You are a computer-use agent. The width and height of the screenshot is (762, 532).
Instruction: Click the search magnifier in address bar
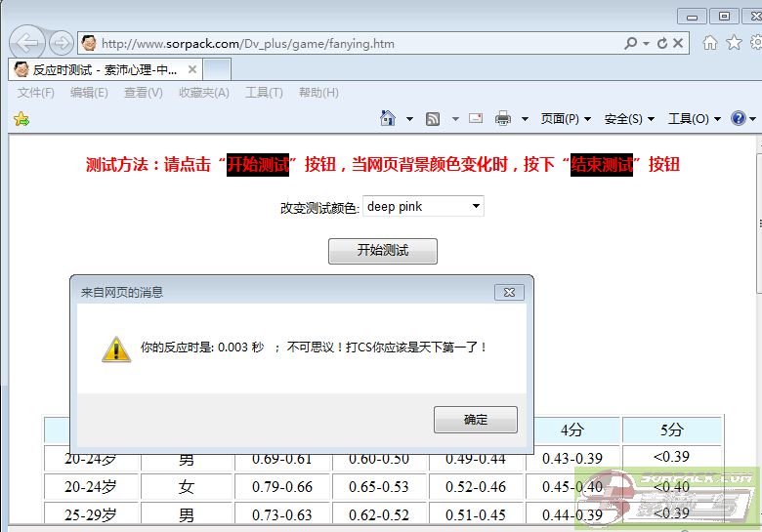point(631,43)
